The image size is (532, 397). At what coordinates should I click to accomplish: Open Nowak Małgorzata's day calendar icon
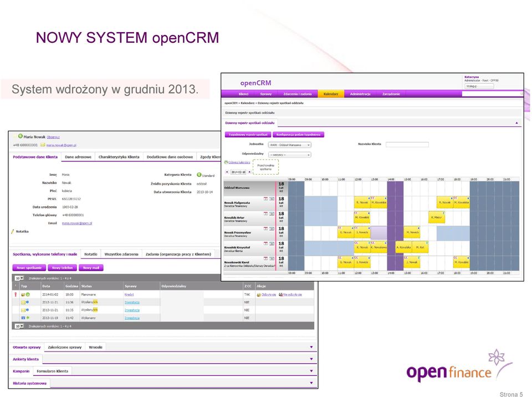266,198
